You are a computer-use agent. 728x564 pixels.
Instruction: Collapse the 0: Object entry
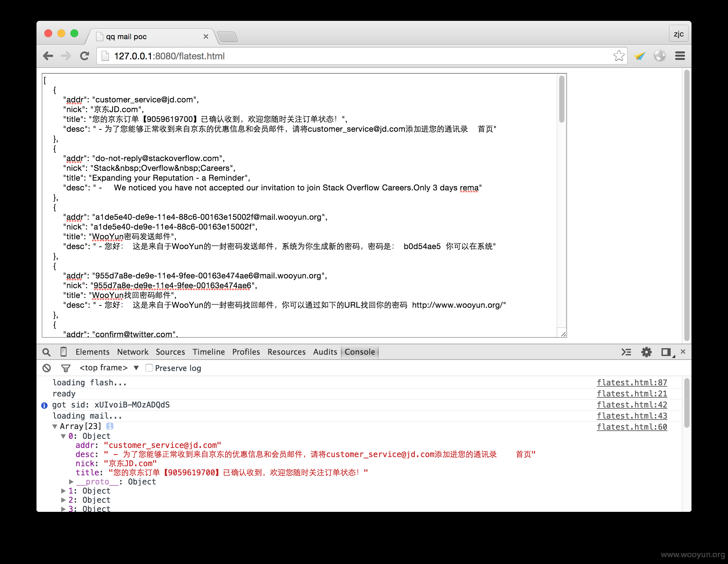[x=63, y=436]
